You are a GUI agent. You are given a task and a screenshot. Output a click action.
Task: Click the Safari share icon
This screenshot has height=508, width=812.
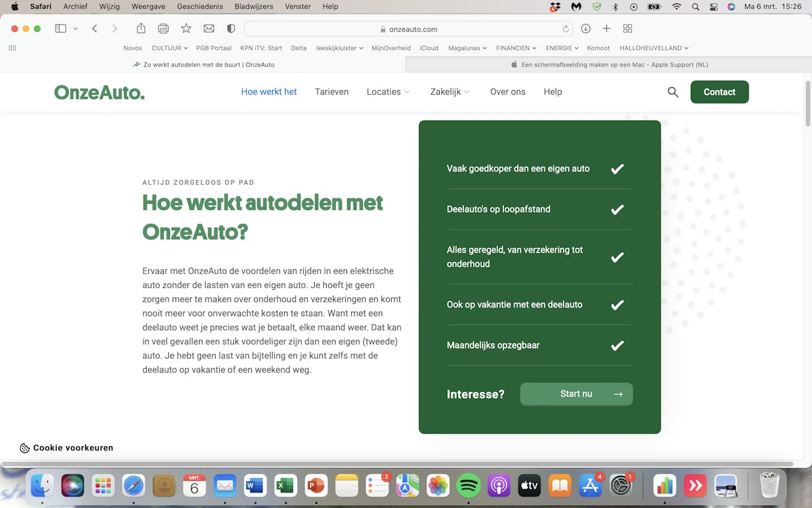pos(141,28)
